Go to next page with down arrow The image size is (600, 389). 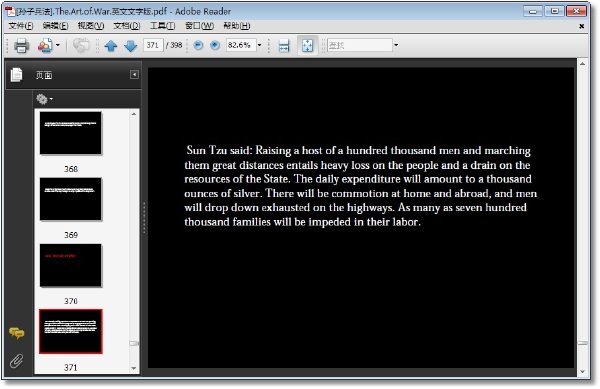coord(130,46)
